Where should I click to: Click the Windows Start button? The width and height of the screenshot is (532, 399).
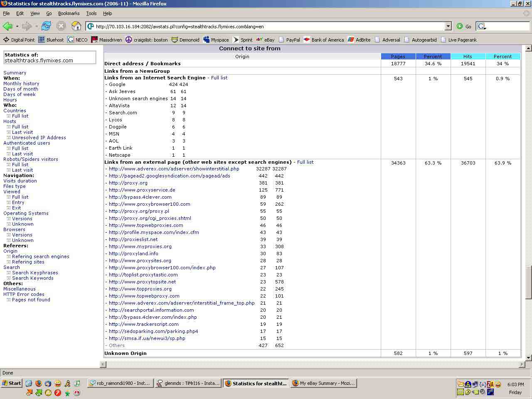point(11,383)
